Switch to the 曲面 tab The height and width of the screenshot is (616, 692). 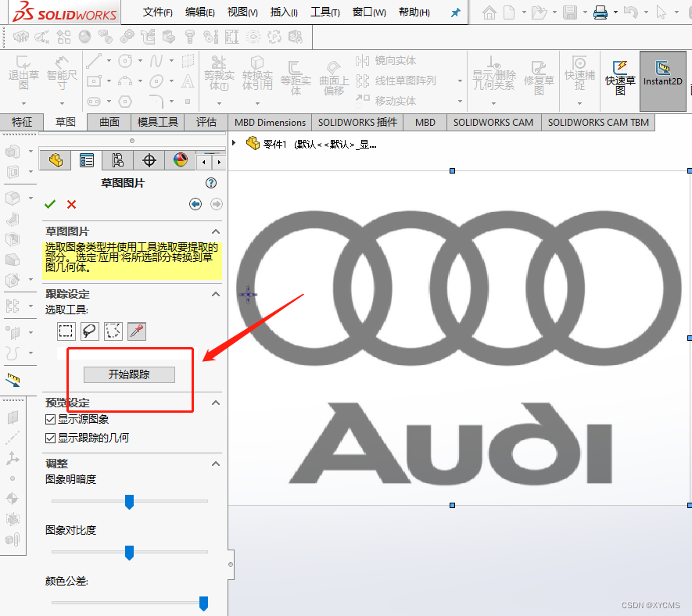point(109,122)
